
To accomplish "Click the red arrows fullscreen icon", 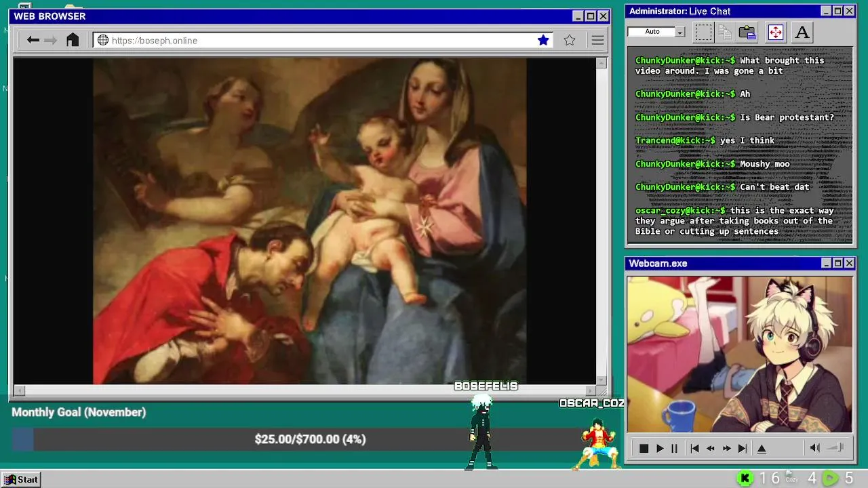I will click(x=775, y=32).
